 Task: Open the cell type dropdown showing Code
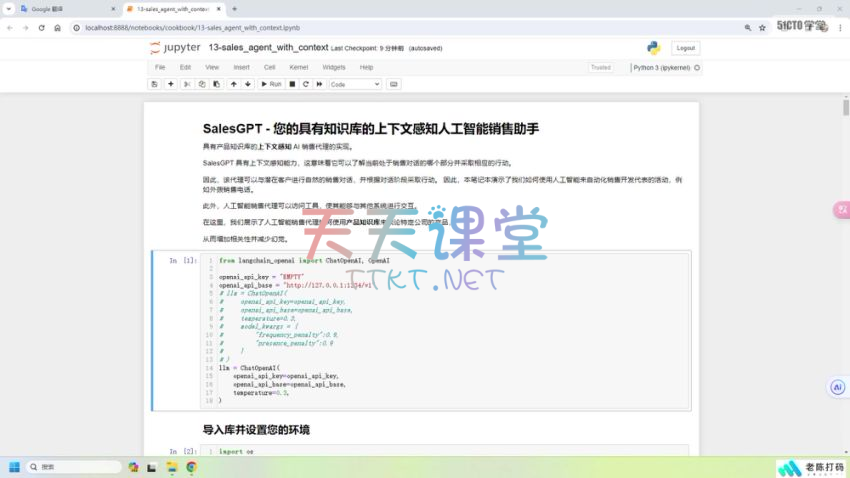coord(355,84)
